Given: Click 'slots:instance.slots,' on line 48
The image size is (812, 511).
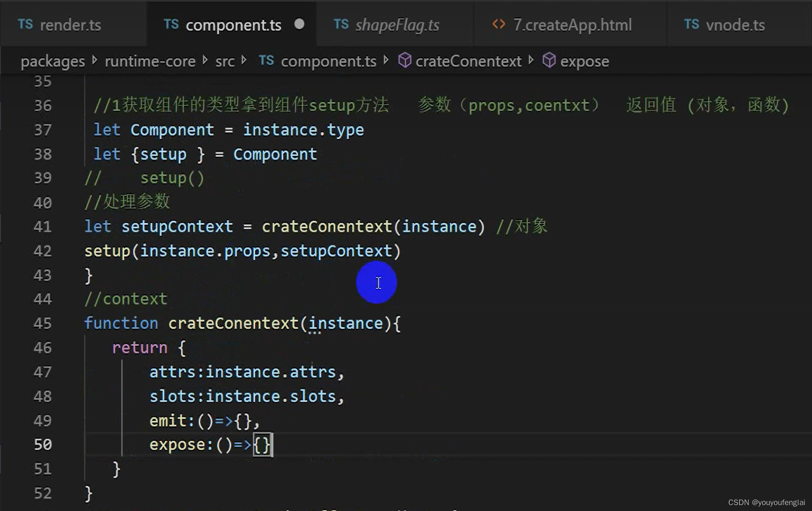Looking at the screenshot, I should pyautogui.click(x=247, y=397).
